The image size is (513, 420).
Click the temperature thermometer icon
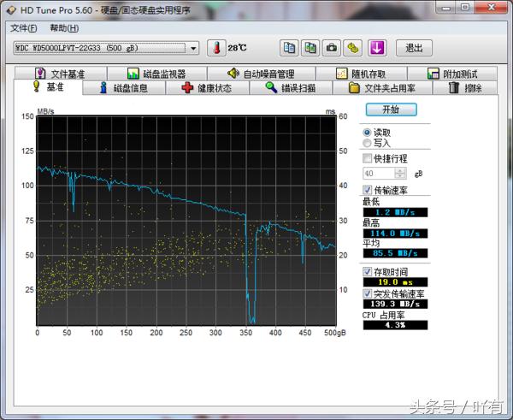[x=217, y=48]
